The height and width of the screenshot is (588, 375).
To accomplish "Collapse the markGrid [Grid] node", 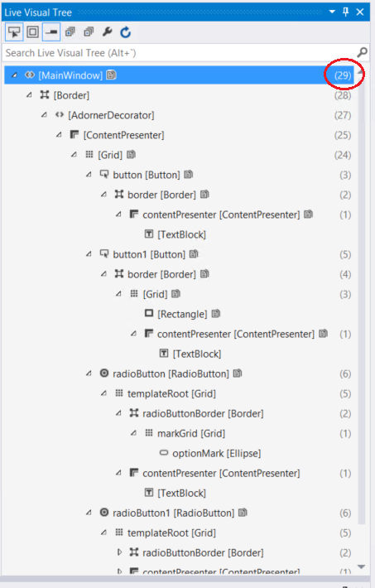I will tap(133, 433).
